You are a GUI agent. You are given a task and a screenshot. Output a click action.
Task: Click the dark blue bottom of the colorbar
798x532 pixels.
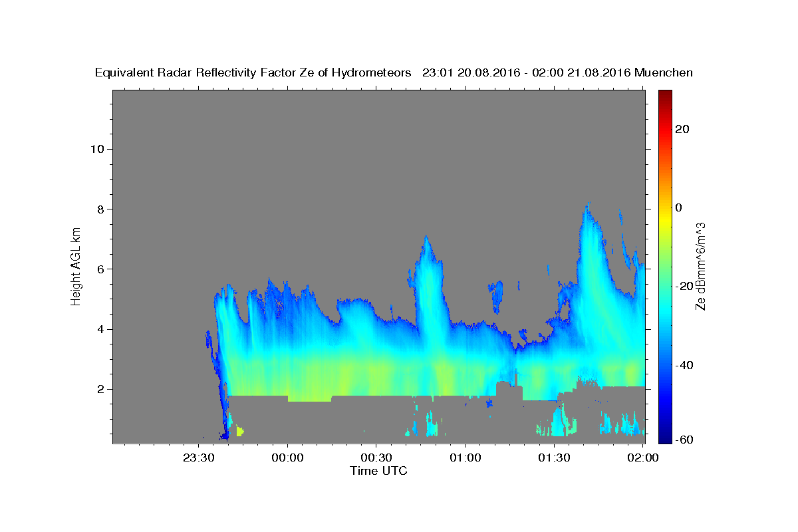coord(664,437)
